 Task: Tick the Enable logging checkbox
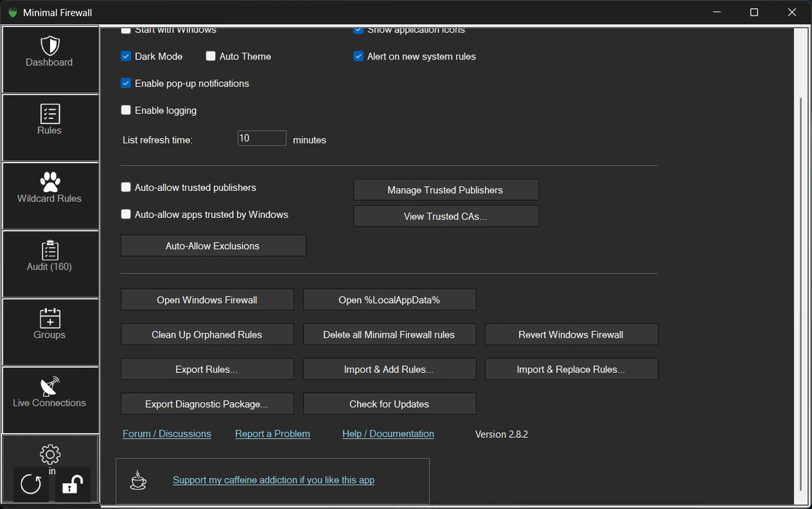(x=126, y=110)
